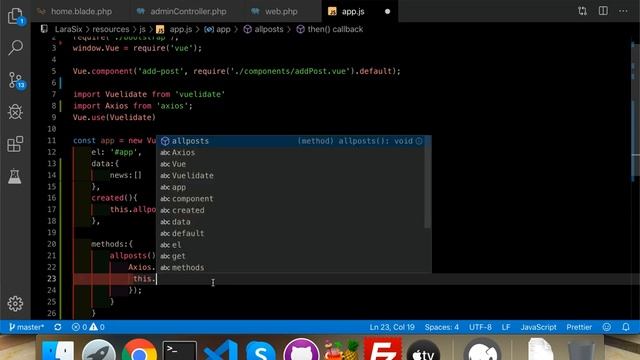This screenshot has width=640, height=360.
Task: Open Source Control view with 13 badge
Action: click(16, 80)
